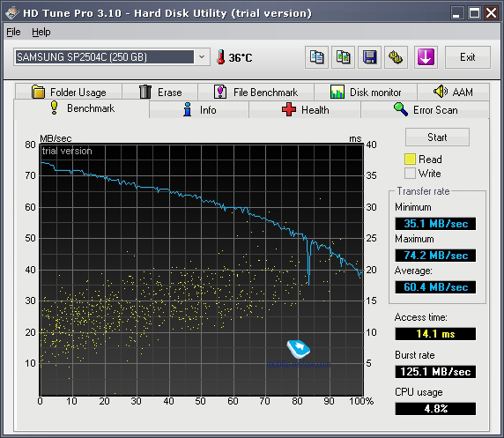Start the benchmark with the Start button
The height and width of the screenshot is (438, 504).
point(437,137)
